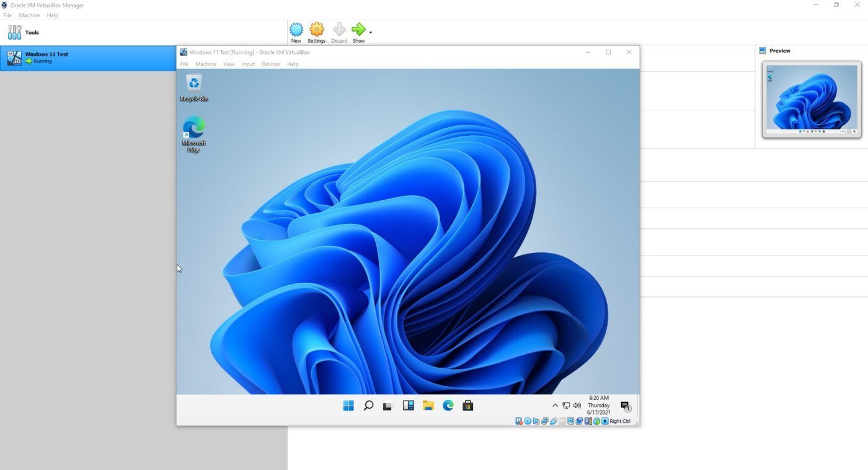Open Widgets from the guest taskbar
This screenshot has height=470, width=868.
(408, 406)
